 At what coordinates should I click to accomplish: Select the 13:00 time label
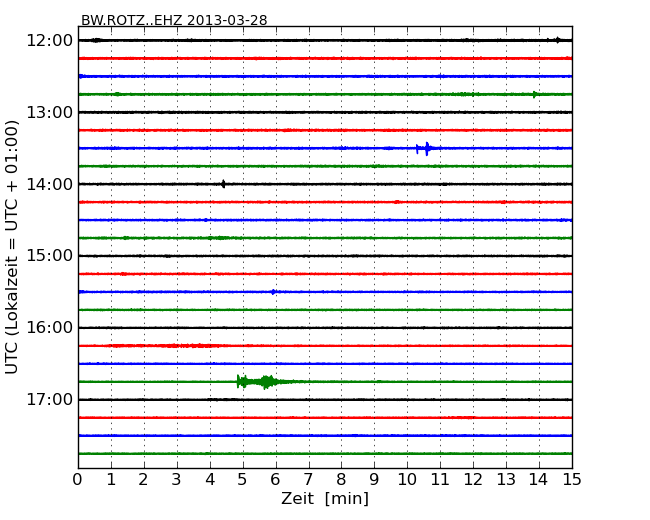(x=49, y=112)
